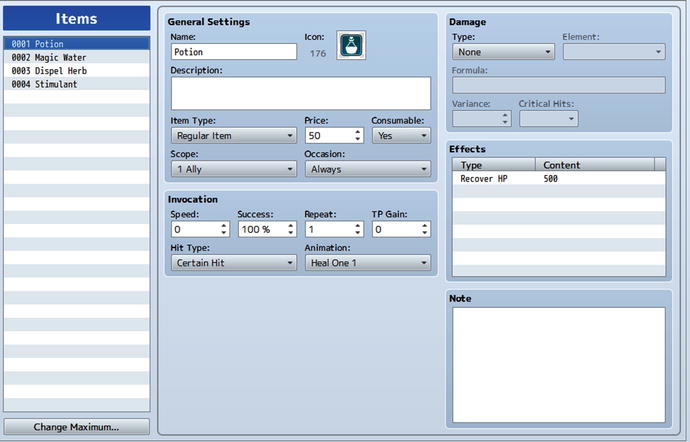690x442 pixels.
Task: Open the Item Type dropdown
Action: (234, 136)
